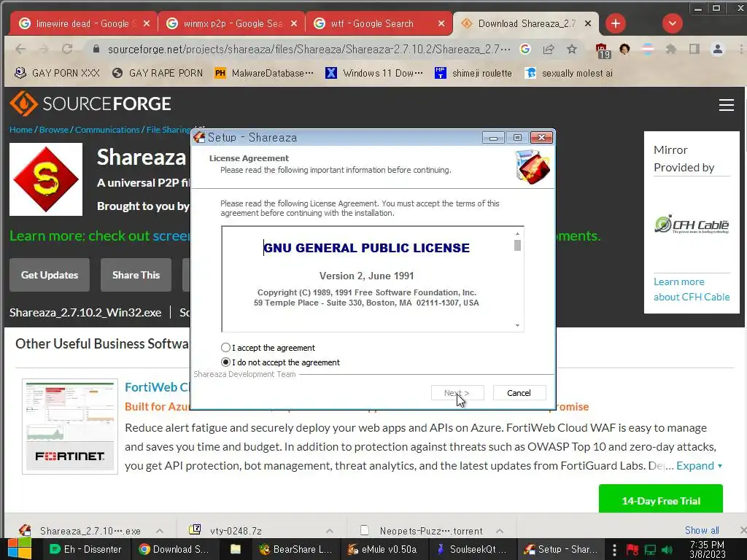Screen dimensions: 747x560
Task: Open chevron menu for Neopets-Puzz torrent download
Action: (x=500, y=531)
